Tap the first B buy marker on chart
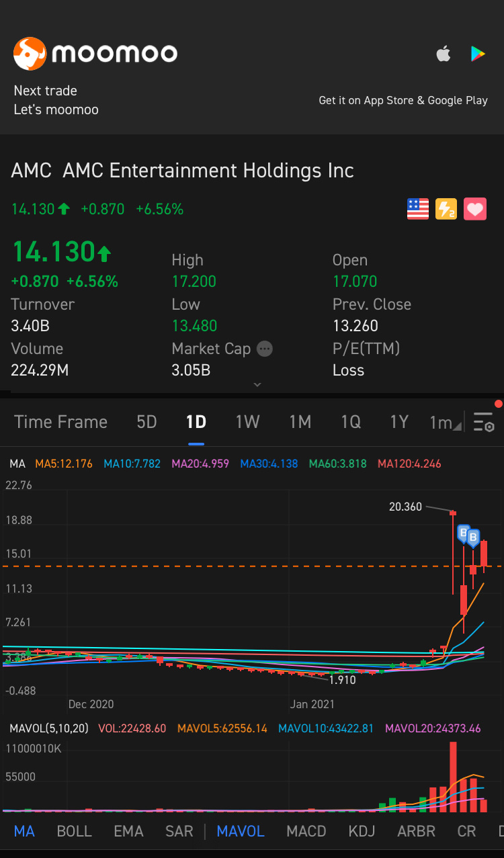Screen dimensions: 504x858 [x=463, y=533]
